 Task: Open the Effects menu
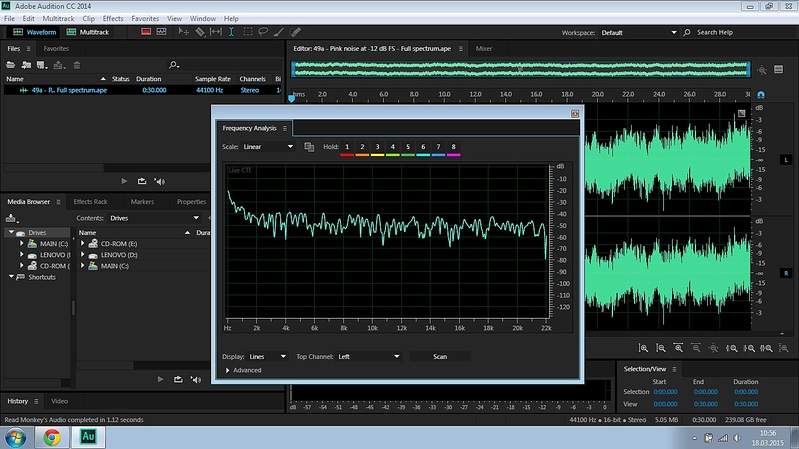[113, 18]
